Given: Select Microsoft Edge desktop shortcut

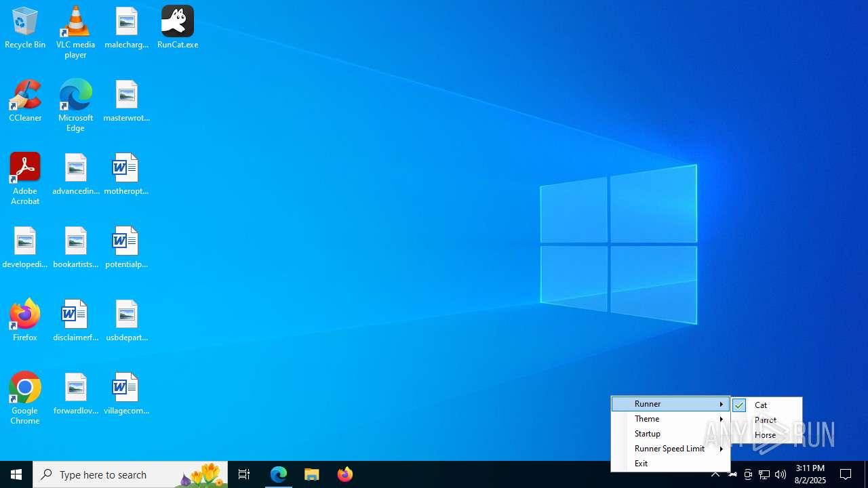Looking at the screenshot, I should point(75,106).
